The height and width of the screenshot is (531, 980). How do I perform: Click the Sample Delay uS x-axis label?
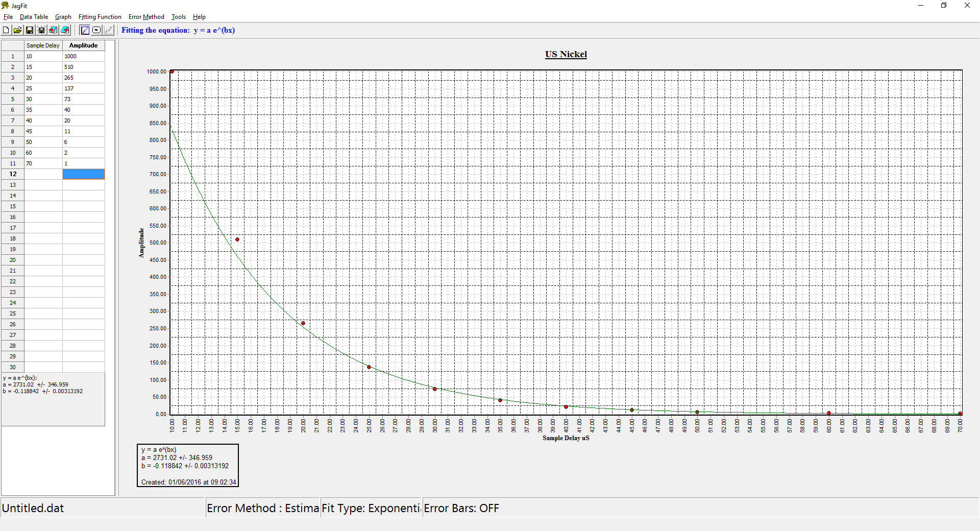[566, 438]
